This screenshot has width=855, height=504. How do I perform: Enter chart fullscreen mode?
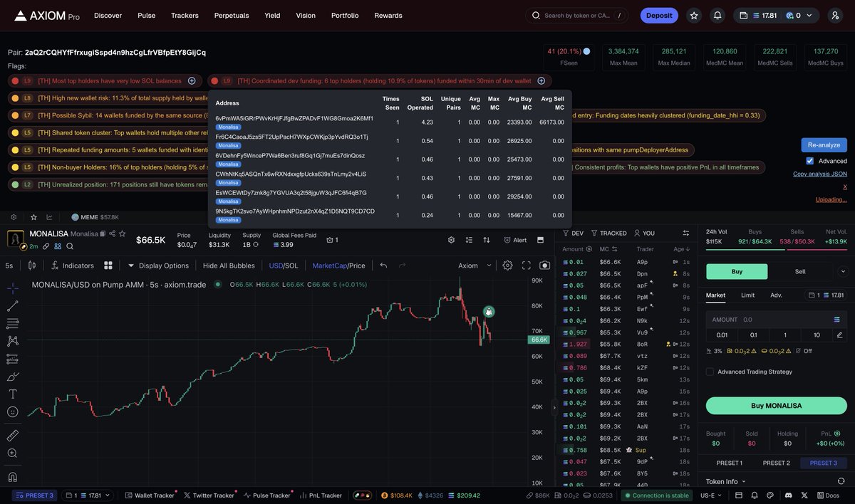[x=527, y=265]
